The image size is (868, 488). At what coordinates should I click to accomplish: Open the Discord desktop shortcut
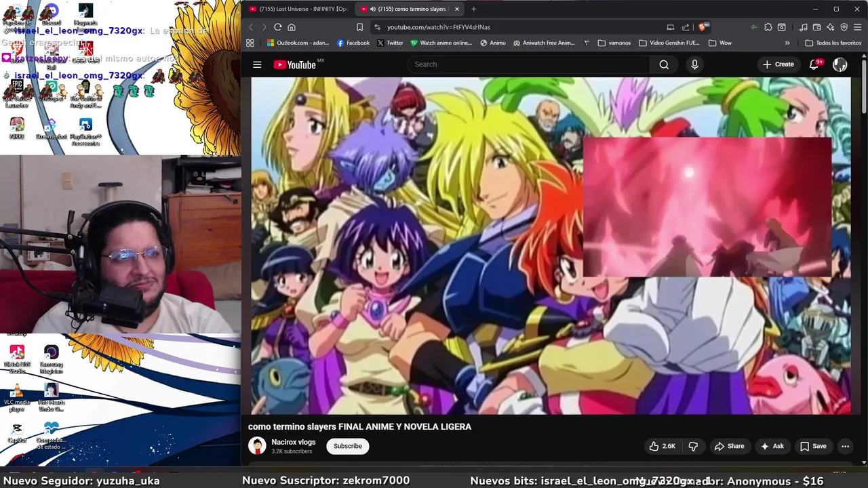51,14
